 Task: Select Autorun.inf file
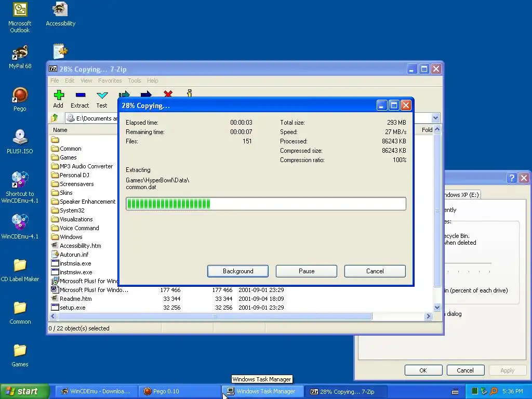click(x=70, y=255)
